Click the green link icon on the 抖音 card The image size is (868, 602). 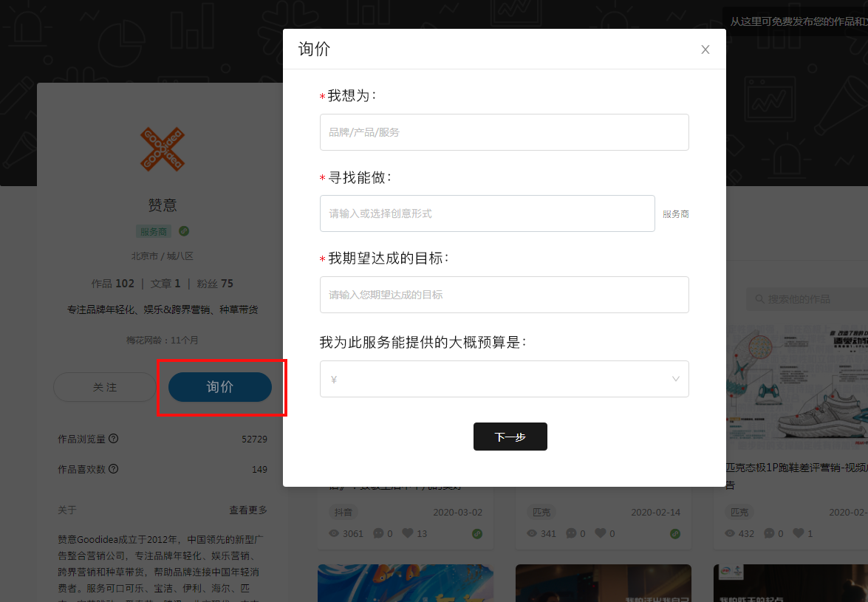[477, 533]
